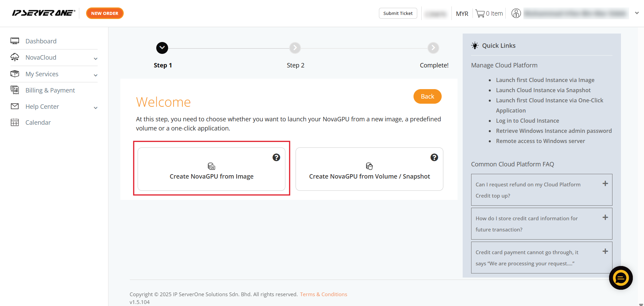Open Retrieve Windows Instance admin password link
644x306 pixels.
(x=554, y=131)
